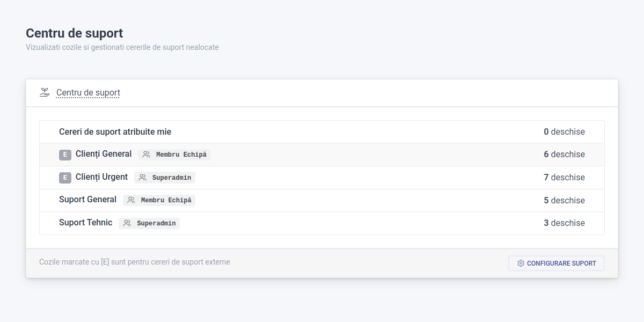This screenshot has height=322, width=644.
Task: Click the person icon in Clienți General's Membru Echipă badge
Action: (145, 155)
